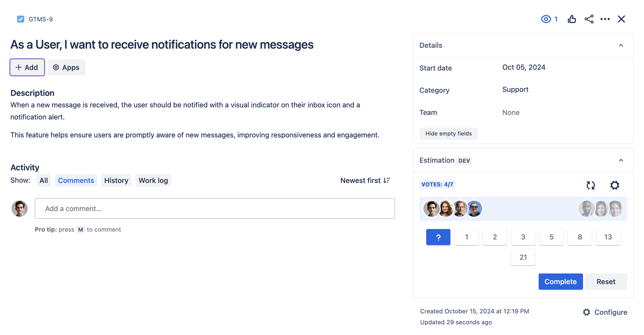Click the GTMS-9 issue type icon
The image size is (644, 335).
20,19
